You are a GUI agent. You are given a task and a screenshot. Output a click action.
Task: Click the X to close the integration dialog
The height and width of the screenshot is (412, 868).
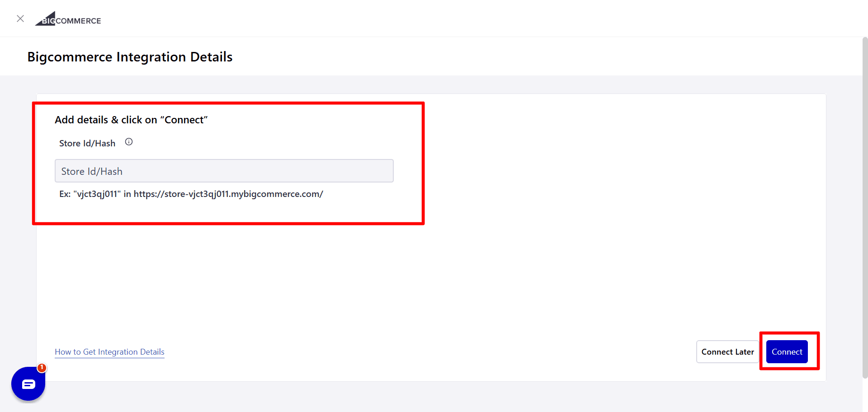pos(20,19)
